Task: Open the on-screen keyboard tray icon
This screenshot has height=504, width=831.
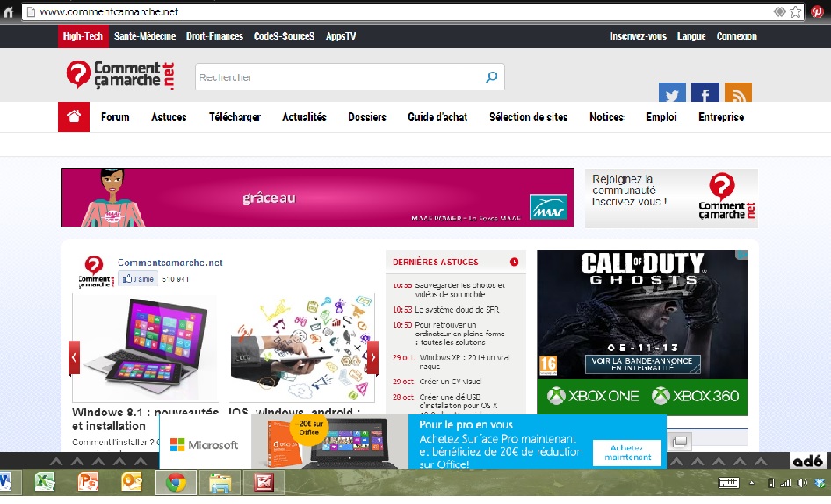Action: coord(728,483)
